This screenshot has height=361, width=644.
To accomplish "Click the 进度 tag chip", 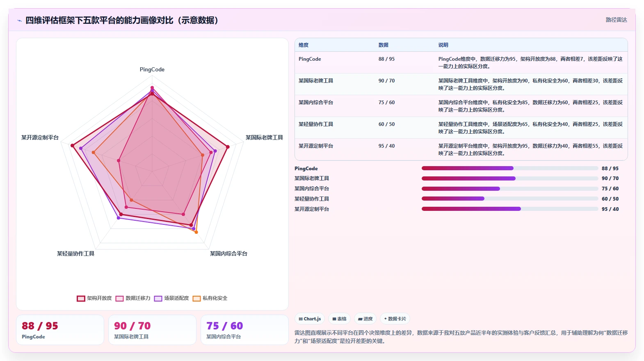I will tap(365, 319).
